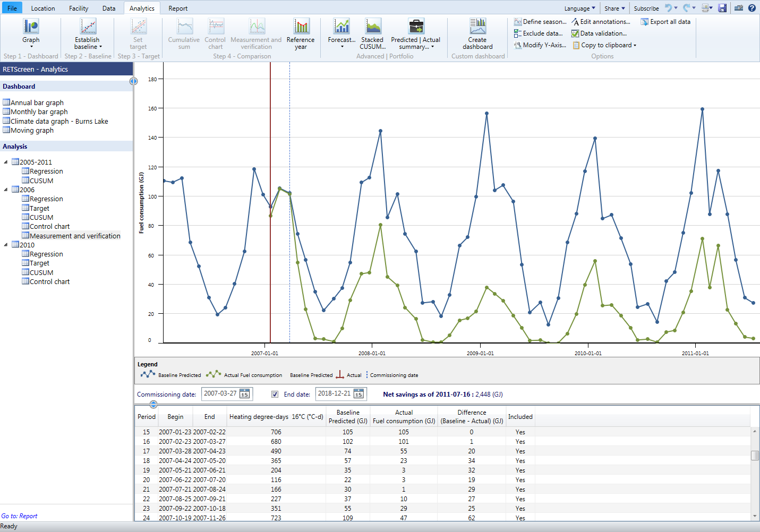This screenshot has width=760, height=532.
Task: Switch to the Location tab
Action: pos(43,8)
